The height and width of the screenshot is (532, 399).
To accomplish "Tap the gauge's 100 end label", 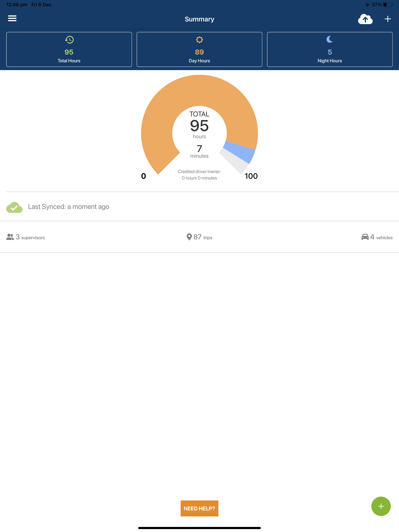I will [251, 176].
